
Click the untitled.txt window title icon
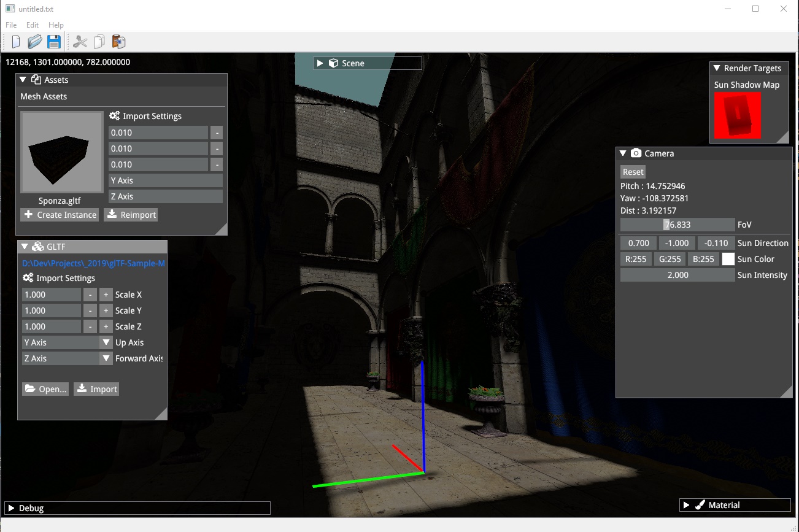coord(10,9)
